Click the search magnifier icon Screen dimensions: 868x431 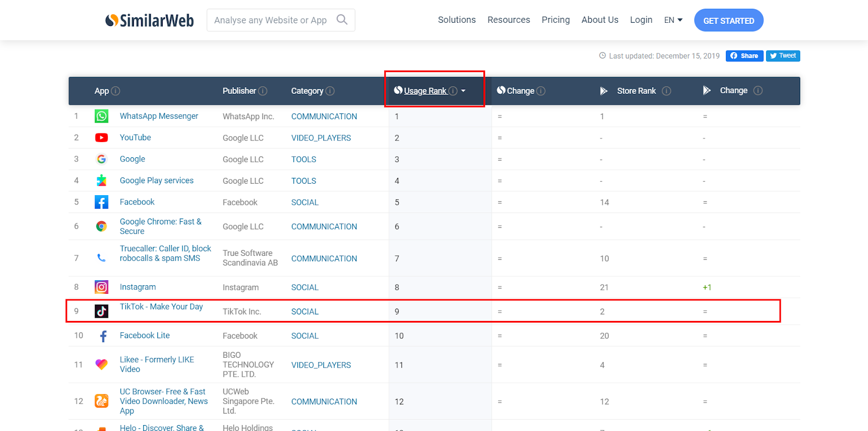pyautogui.click(x=342, y=20)
